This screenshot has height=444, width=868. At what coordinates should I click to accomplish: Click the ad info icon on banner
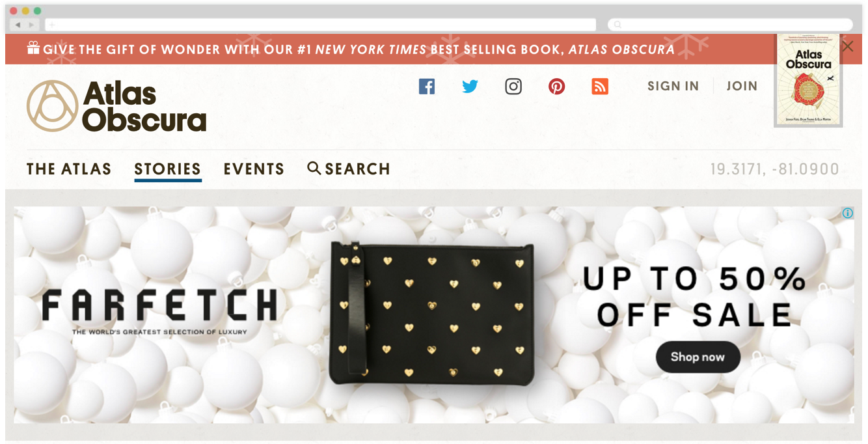click(847, 213)
